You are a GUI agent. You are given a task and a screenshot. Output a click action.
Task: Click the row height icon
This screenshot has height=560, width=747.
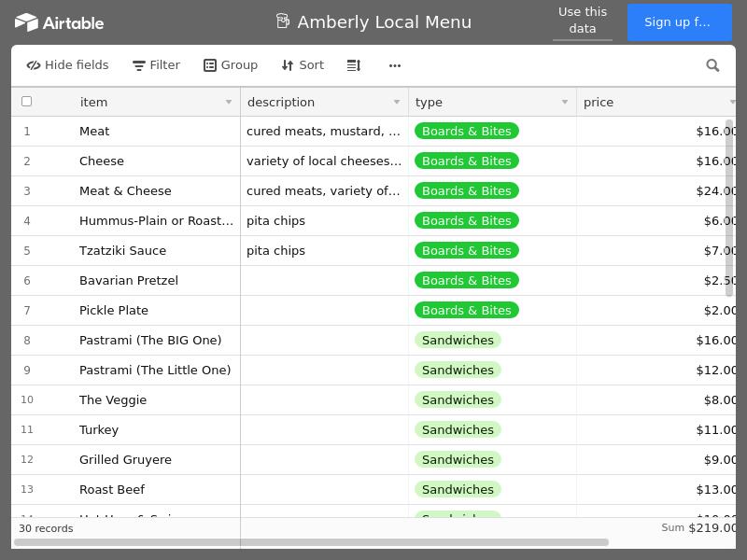[354, 65]
